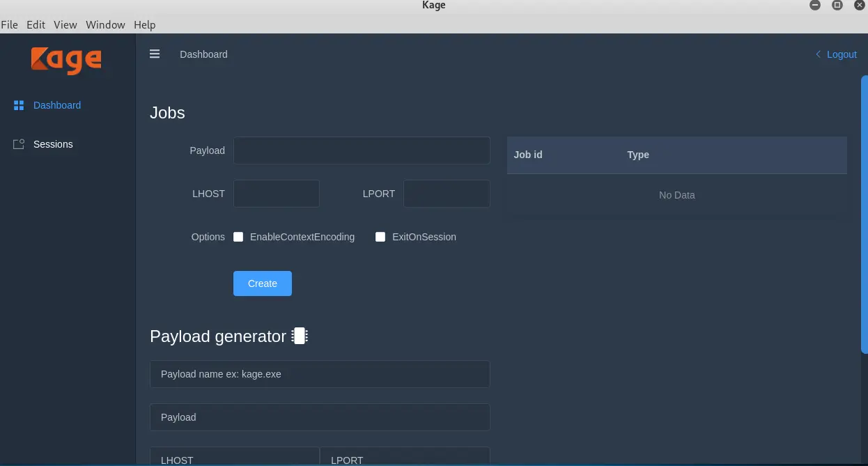Open the Edit menu
Viewport: 868px width, 466px height.
(36, 24)
